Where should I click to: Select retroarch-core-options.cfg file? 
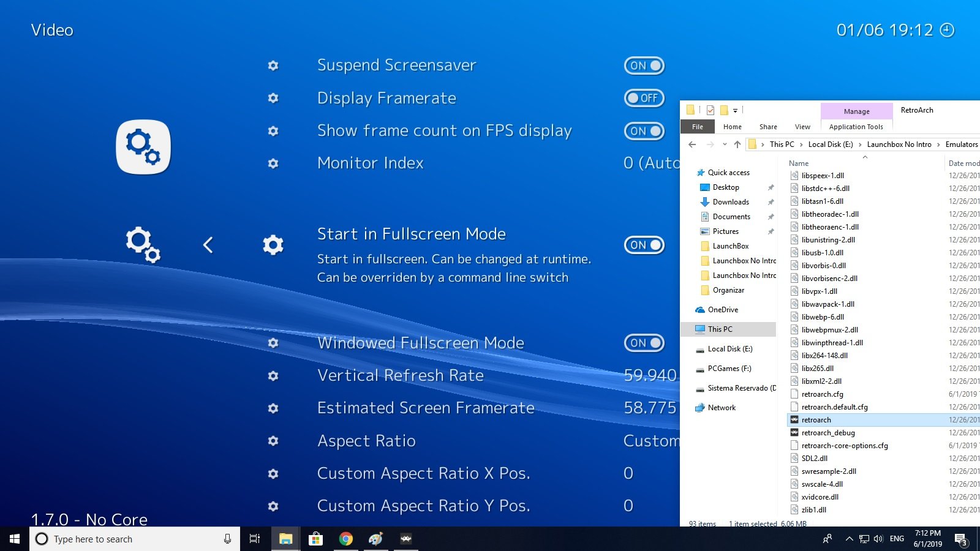[845, 446]
